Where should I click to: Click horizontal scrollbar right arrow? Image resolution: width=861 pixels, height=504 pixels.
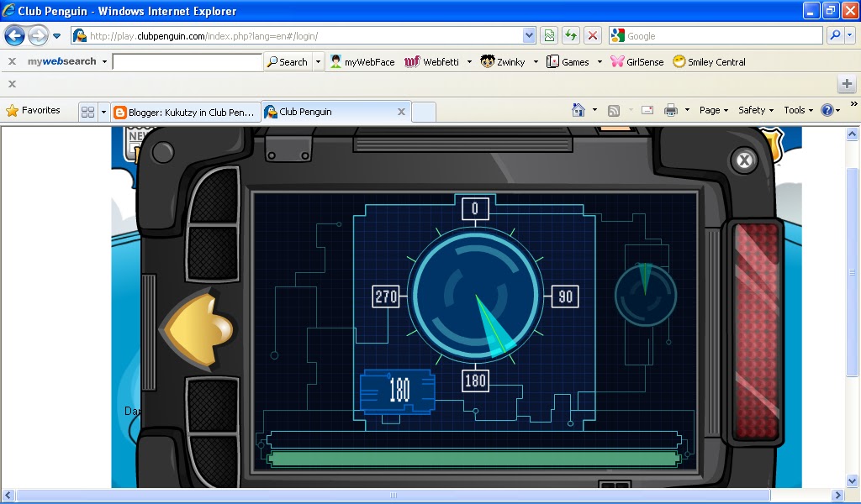(x=837, y=496)
